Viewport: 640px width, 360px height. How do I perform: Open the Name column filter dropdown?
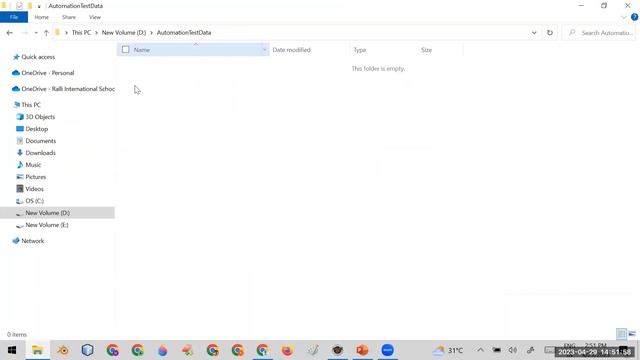tap(264, 50)
